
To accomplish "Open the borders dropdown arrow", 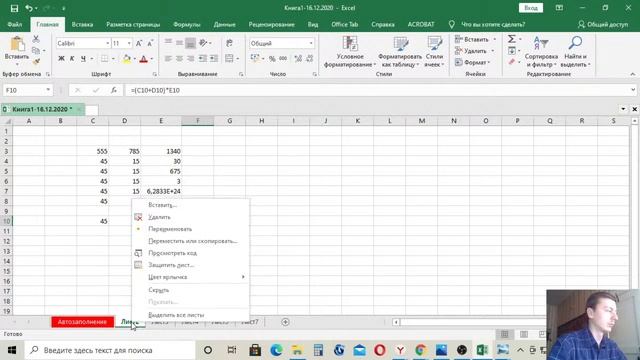I will coord(113,59).
